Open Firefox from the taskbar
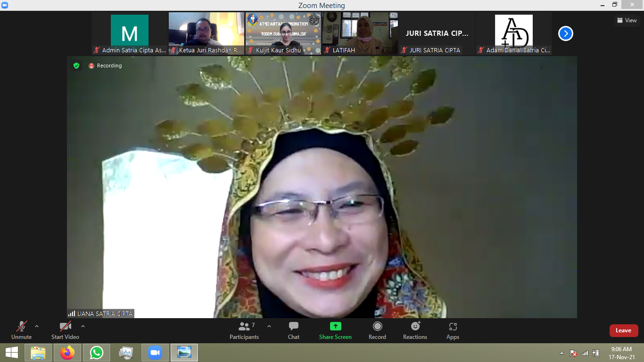 click(67, 353)
